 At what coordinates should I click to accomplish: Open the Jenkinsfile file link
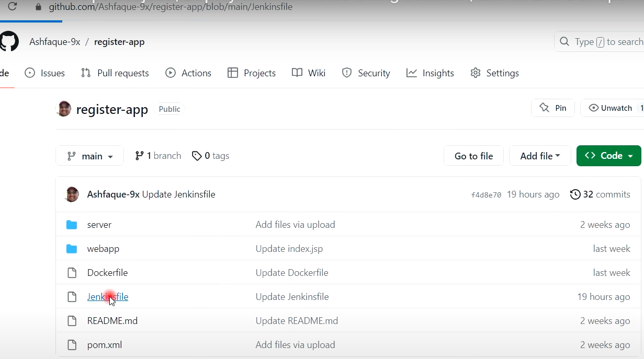click(108, 297)
